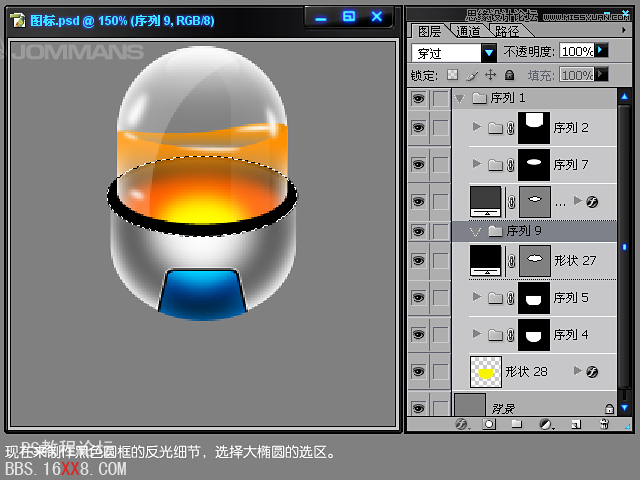Expand the 序列 2 group
Viewport: 640px width, 480px height.
476,127
